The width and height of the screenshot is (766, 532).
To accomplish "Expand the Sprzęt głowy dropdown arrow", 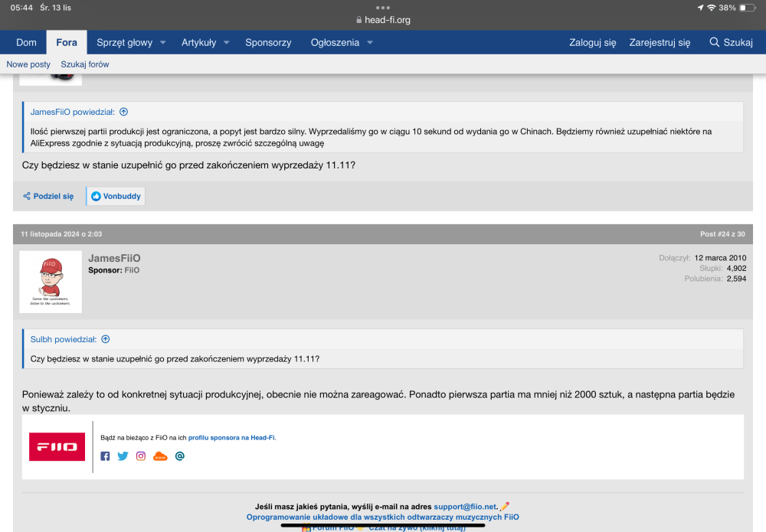I will coord(163,43).
